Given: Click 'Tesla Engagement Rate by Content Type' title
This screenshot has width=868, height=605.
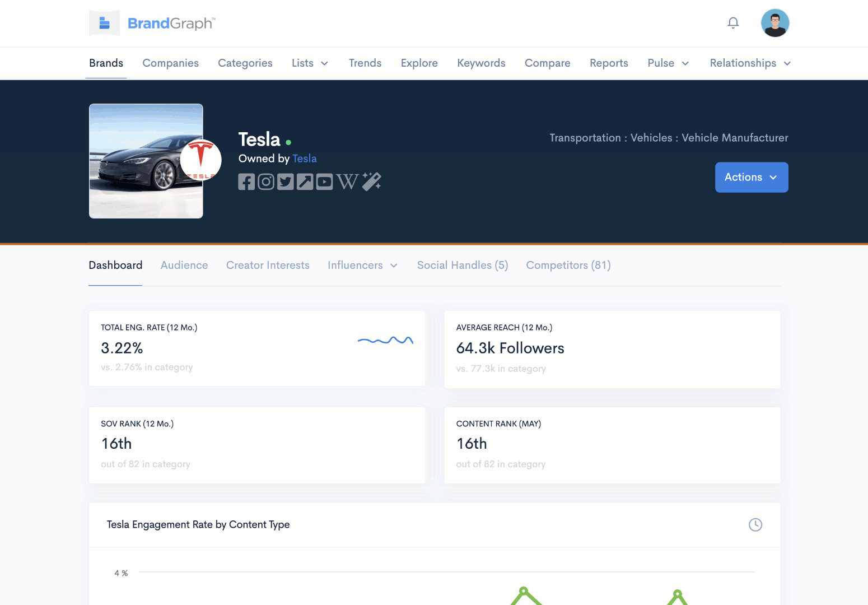Looking at the screenshot, I should tap(198, 525).
